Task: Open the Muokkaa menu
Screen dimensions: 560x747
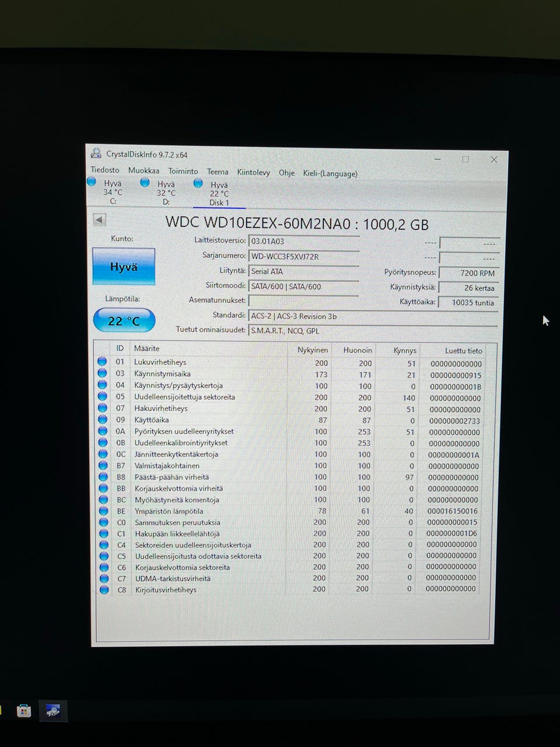Action: coord(143,170)
